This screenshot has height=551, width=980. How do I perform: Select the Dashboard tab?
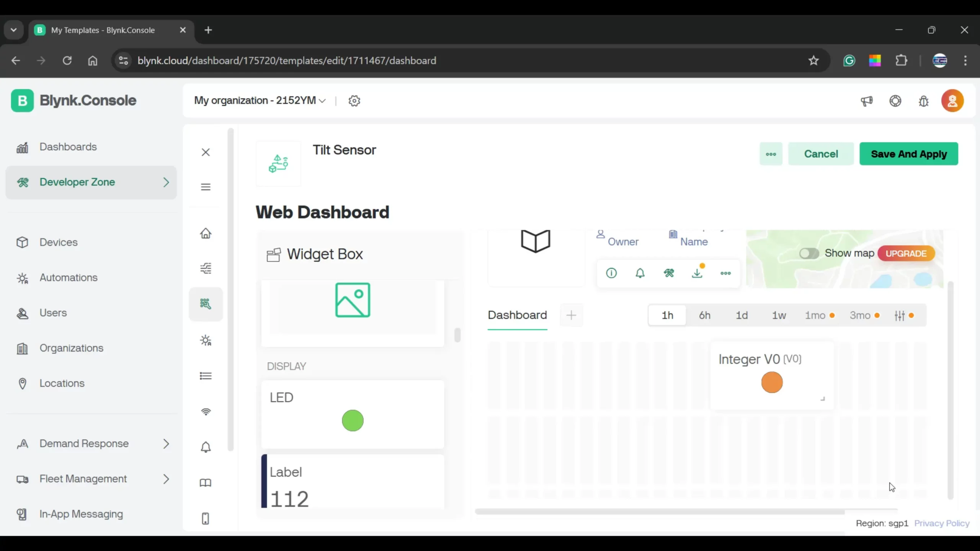[517, 315]
